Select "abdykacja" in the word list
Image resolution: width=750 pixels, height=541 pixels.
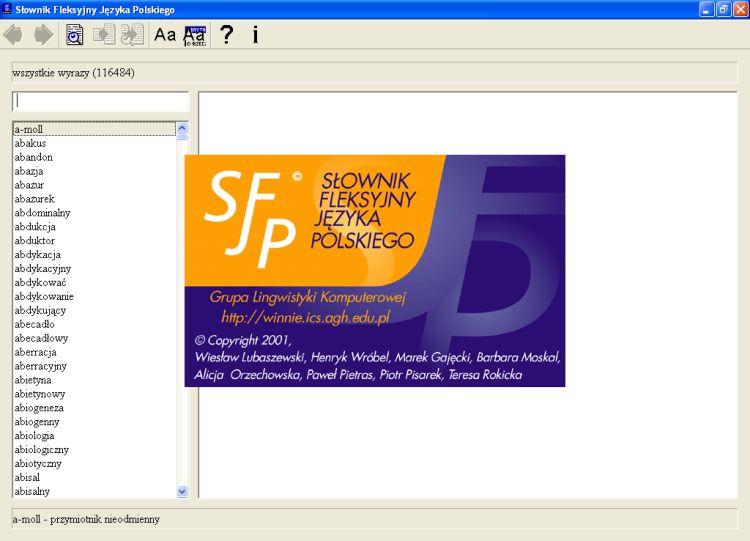point(94,254)
